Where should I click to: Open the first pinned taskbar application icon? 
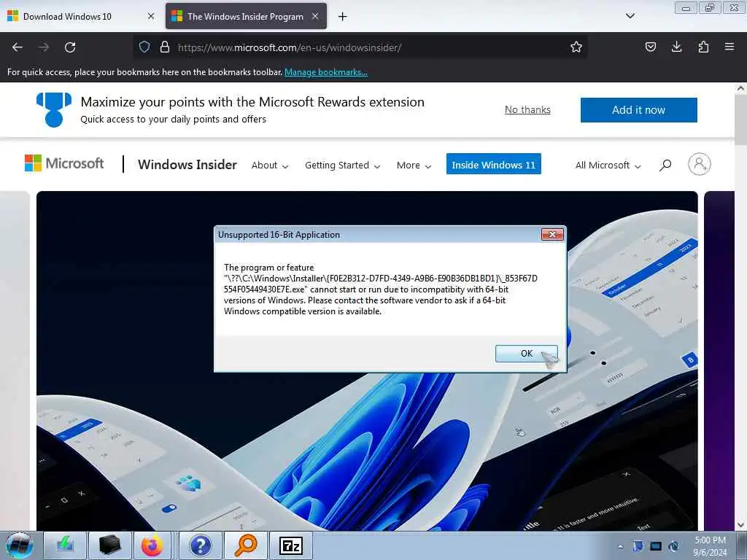64,545
